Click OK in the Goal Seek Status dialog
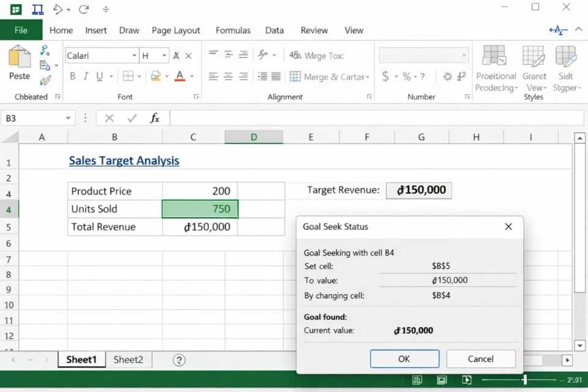The image size is (588, 392). [x=404, y=358]
